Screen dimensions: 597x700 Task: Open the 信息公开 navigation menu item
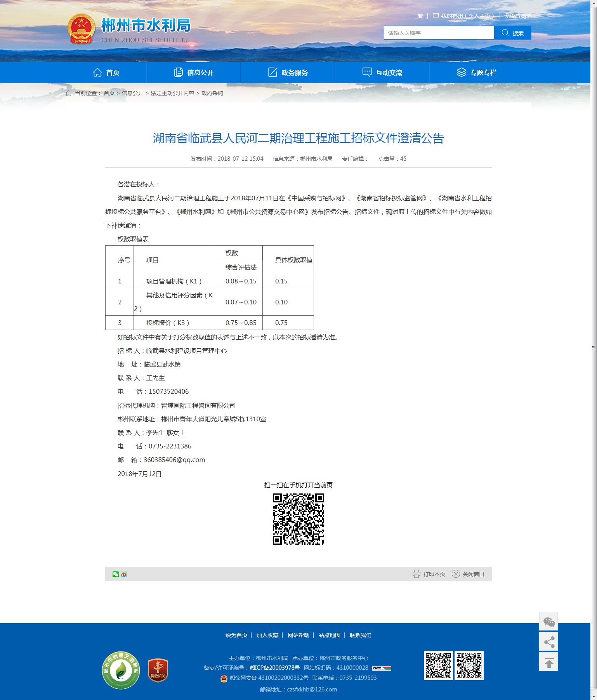(194, 73)
